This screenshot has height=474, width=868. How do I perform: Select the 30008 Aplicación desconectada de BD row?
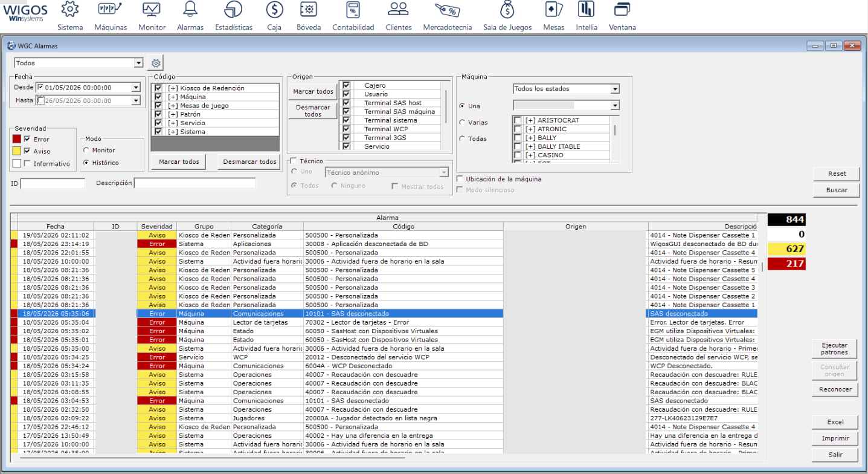click(x=384, y=244)
